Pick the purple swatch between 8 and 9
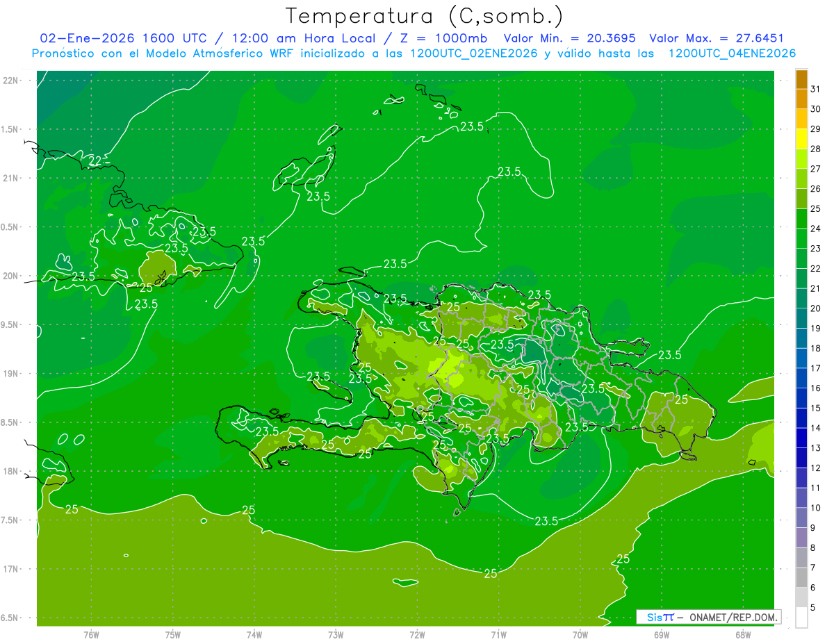This screenshot has width=834, height=644. (801, 538)
